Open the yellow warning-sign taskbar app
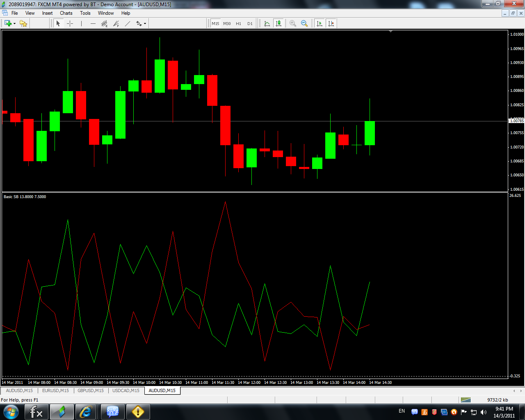Screen dimensions: 525x420 click(x=138, y=412)
